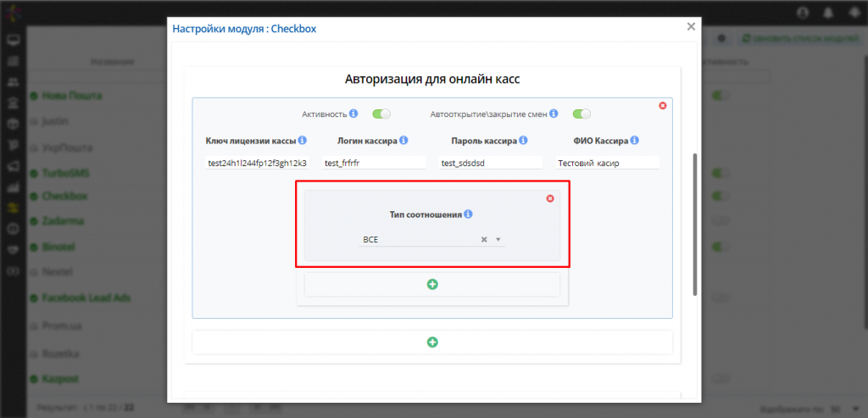
Task: Open Facebook Lead Ads module in list
Action: 86,298
